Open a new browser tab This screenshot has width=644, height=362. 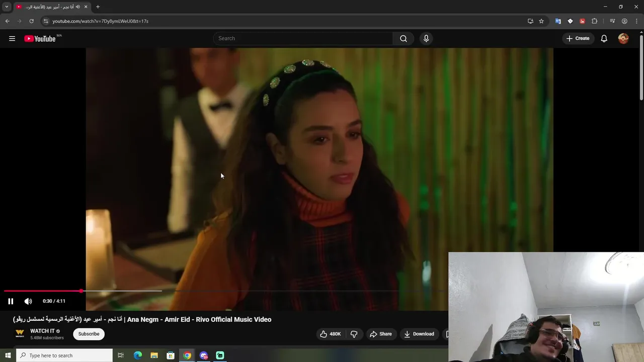pyautogui.click(x=98, y=7)
